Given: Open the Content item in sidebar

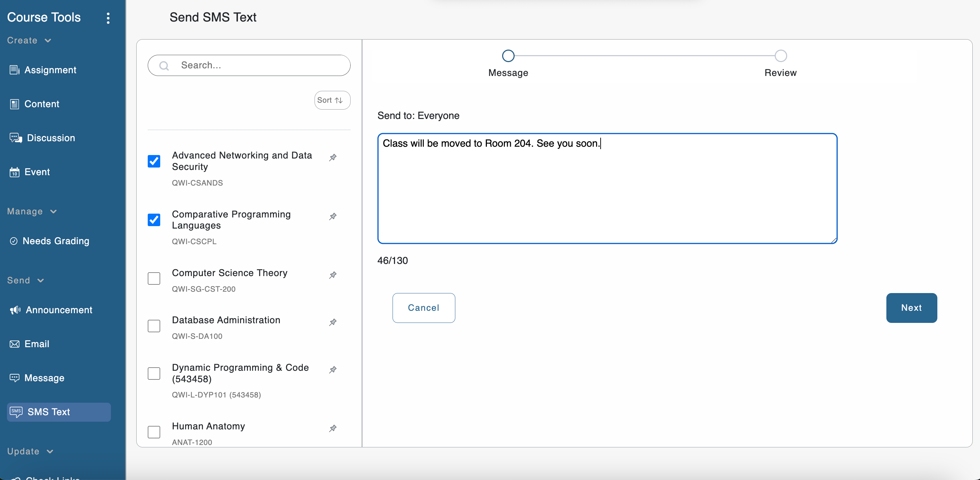Looking at the screenshot, I should pyautogui.click(x=42, y=104).
